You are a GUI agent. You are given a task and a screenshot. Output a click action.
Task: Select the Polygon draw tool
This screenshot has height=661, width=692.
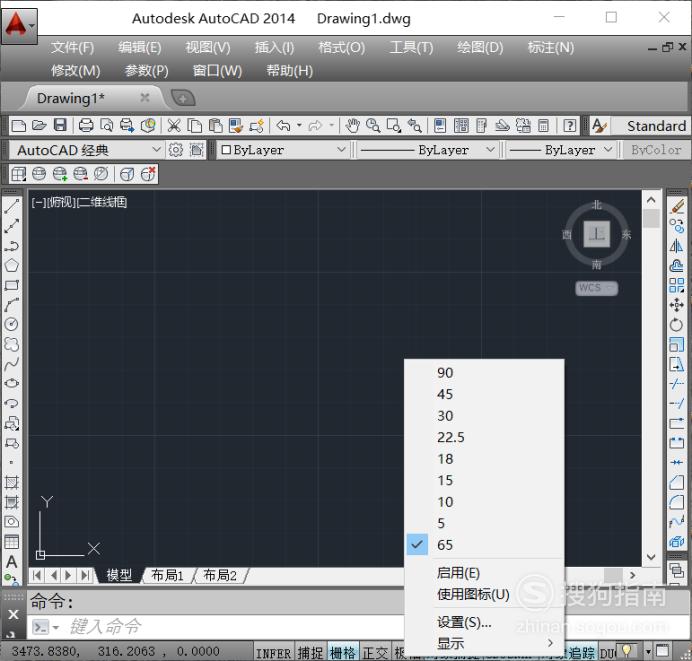(11, 265)
